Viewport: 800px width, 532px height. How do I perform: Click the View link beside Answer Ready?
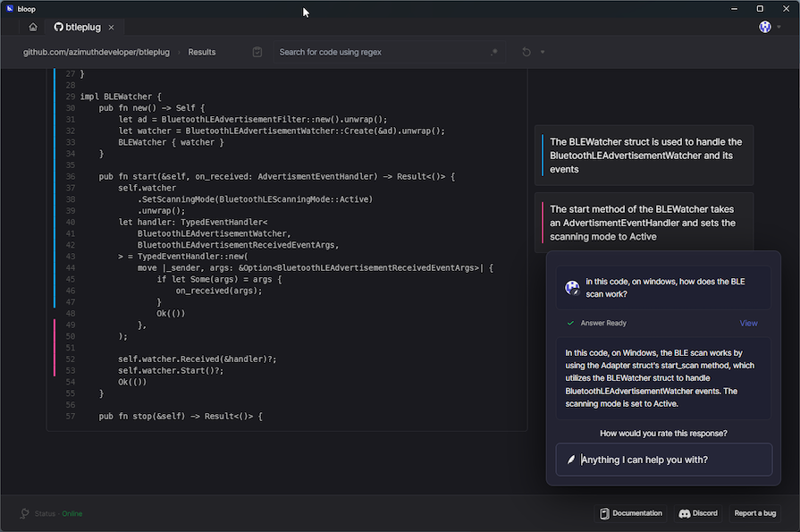pyautogui.click(x=748, y=323)
